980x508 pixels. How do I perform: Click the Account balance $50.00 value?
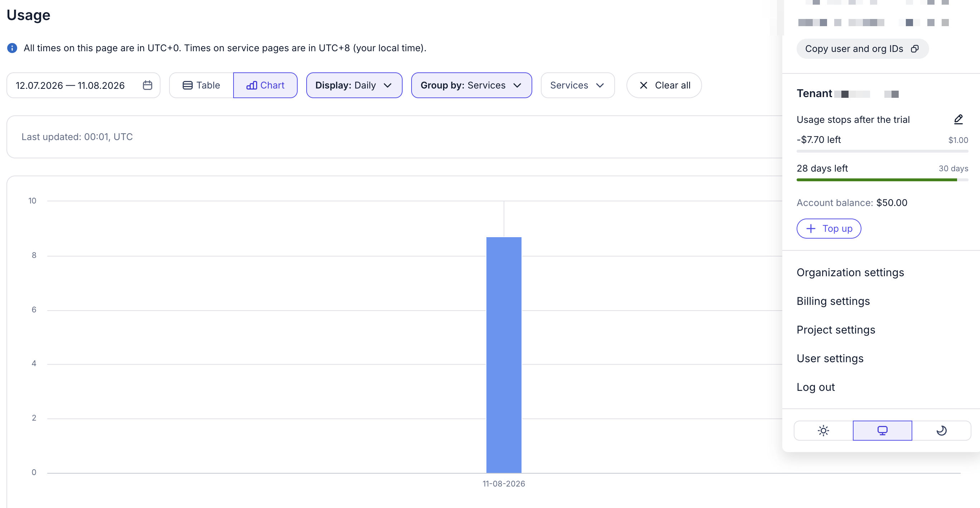[892, 202]
